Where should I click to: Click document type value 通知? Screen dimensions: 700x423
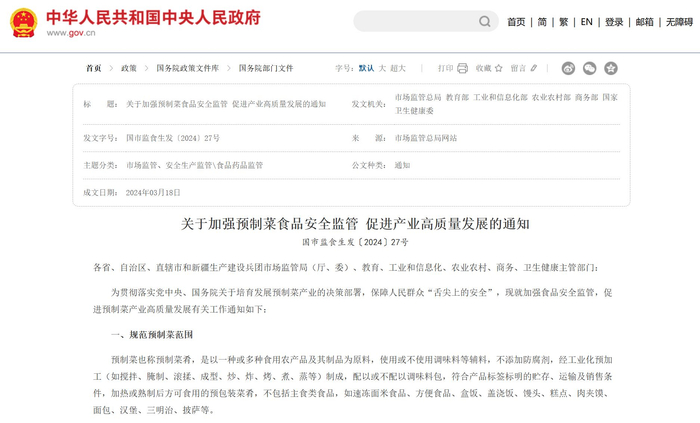pyautogui.click(x=402, y=165)
